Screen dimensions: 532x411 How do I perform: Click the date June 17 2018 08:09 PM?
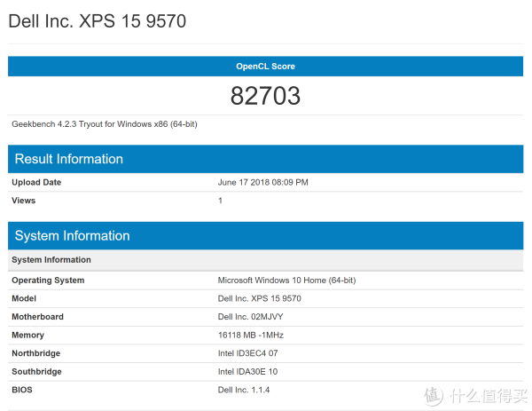[263, 182]
